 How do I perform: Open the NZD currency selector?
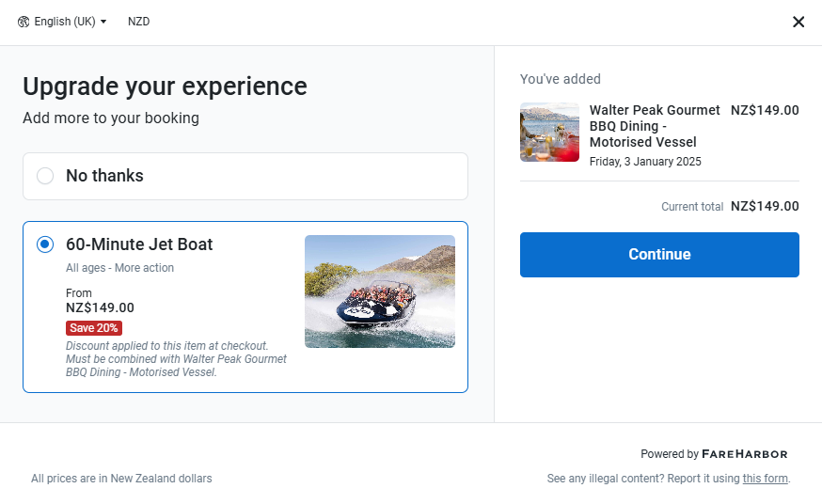point(138,22)
